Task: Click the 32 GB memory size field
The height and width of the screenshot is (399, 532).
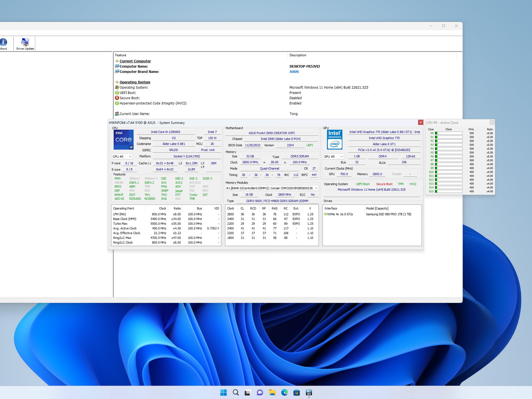Action: tap(250, 156)
